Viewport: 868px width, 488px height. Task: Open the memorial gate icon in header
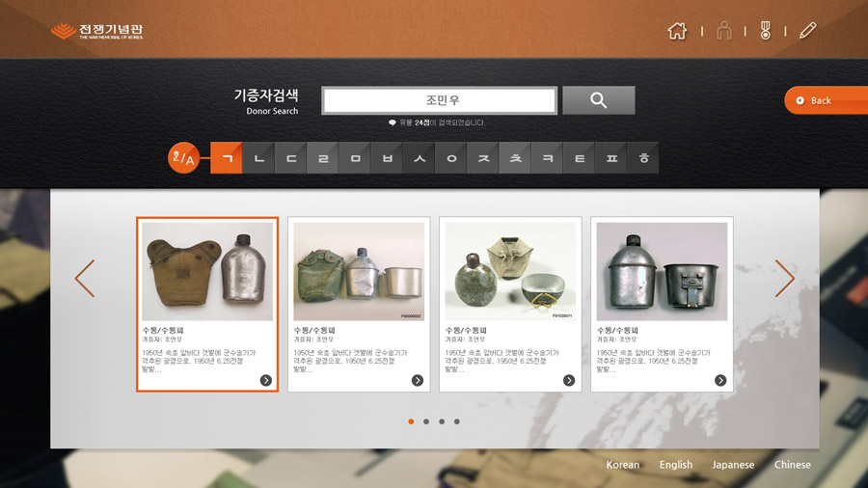[x=724, y=31]
